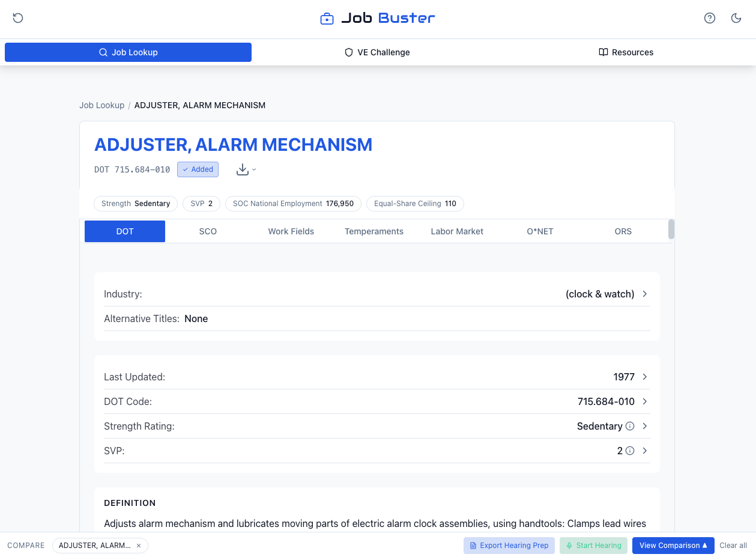Image resolution: width=756 pixels, height=557 pixels.
Task: Click the Start Hearing button
Action: [x=593, y=546]
